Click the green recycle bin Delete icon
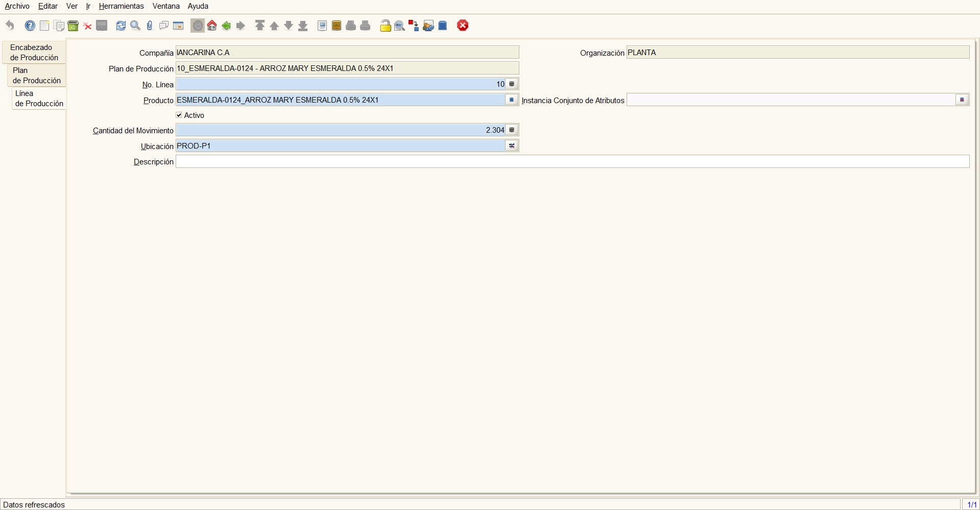The height and width of the screenshot is (510, 980). click(x=73, y=26)
